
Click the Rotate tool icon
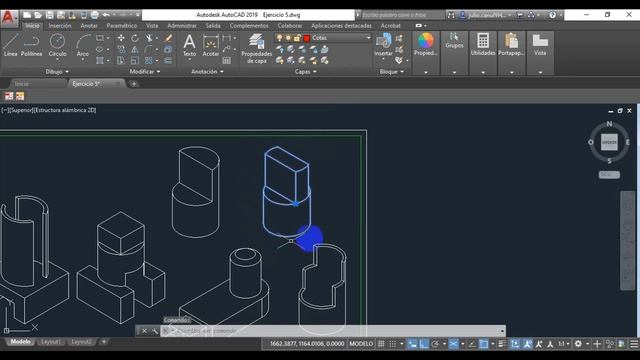(135, 38)
